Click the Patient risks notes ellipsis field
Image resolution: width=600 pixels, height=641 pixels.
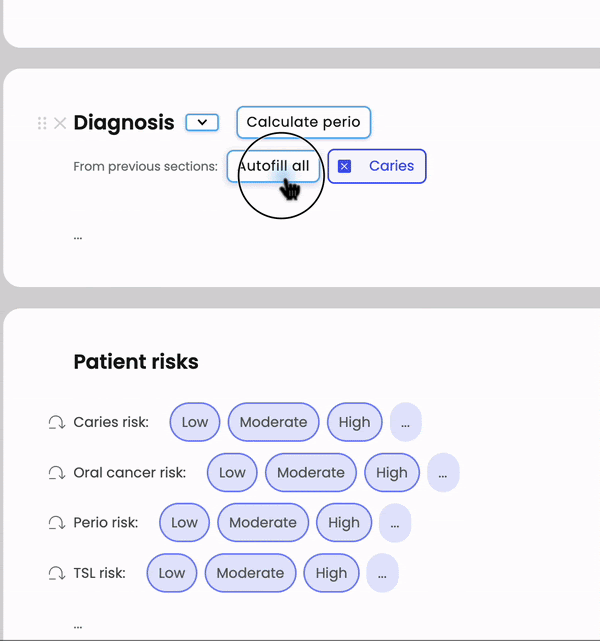[78, 626]
